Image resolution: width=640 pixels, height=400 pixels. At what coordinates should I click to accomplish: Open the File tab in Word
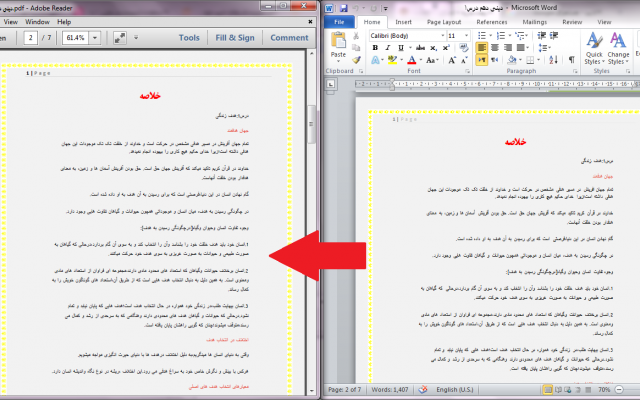click(339, 22)
